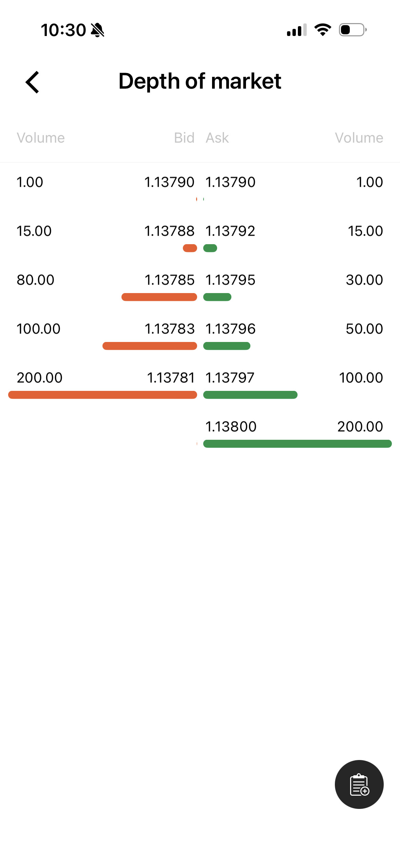Select bid volume 100.00

coord(39,329)
